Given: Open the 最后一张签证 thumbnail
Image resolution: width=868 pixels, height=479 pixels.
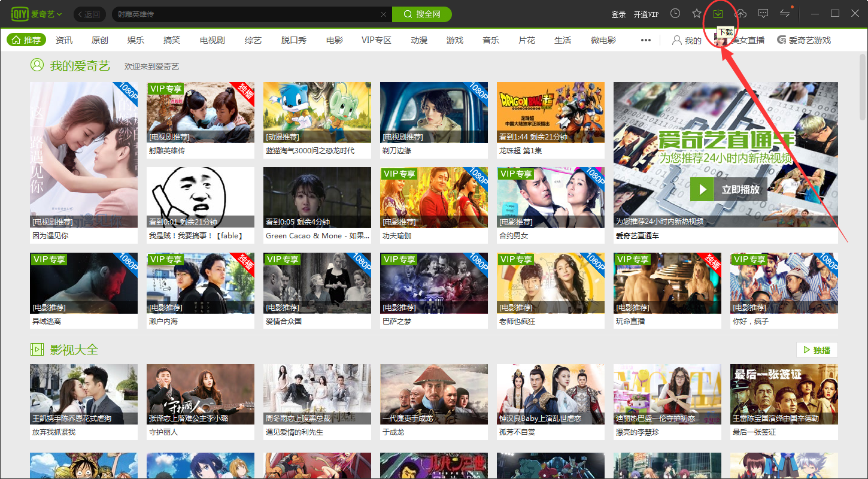Looking at the screenshot, I should [784, 394].
